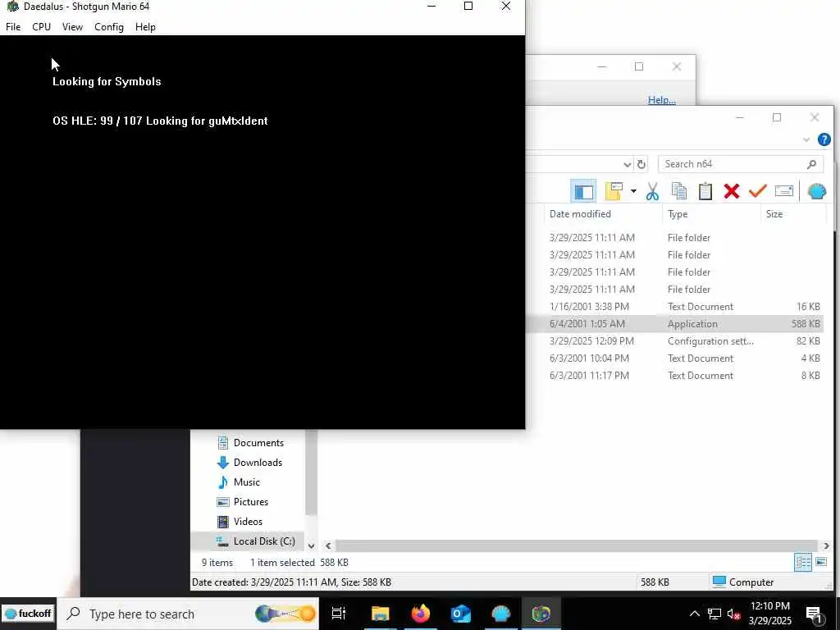Click into the Search n64 field

[740, 164]
